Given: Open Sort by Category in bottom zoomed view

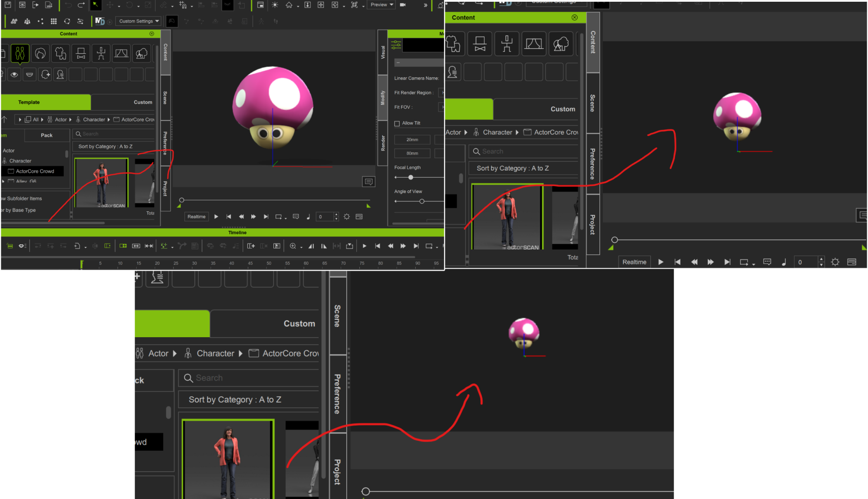Looking at the screenshot, I should 249,400.
